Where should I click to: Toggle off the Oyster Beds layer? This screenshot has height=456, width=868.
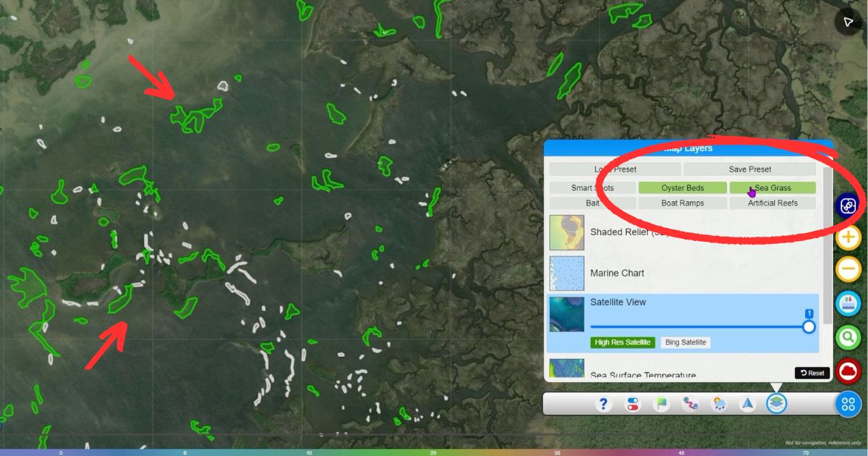click(x=682, y=188)
